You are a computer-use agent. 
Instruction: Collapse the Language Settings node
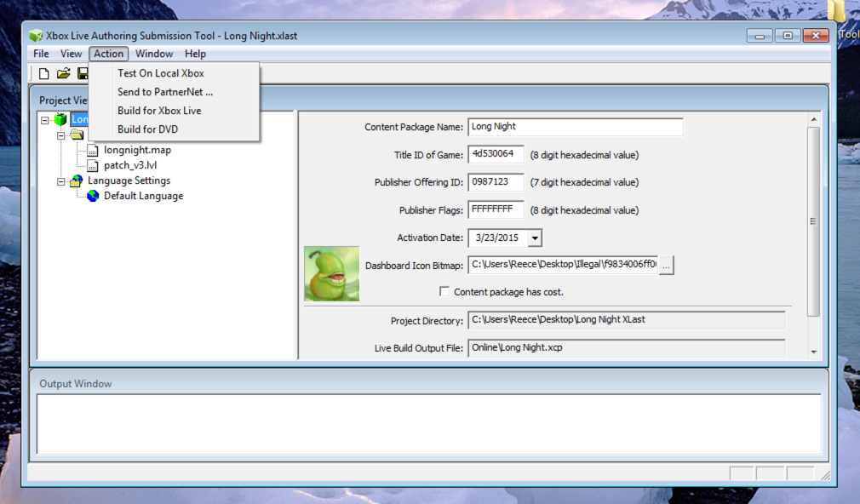point(60,181)
